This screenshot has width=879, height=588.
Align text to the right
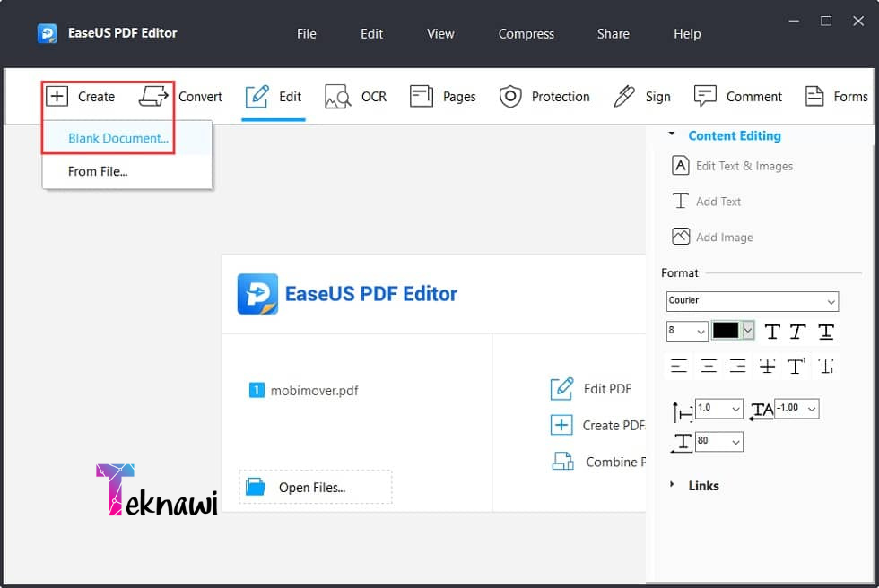coord(737,367)
